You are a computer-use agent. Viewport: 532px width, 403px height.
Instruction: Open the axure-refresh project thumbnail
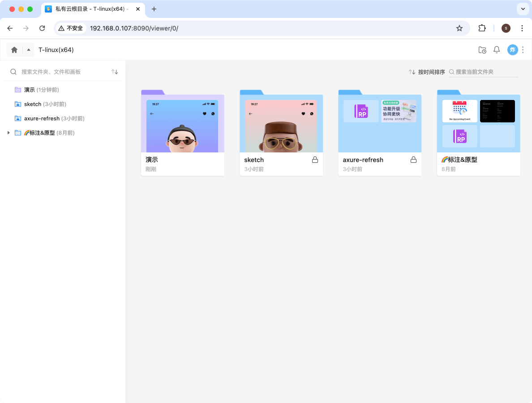380,123
